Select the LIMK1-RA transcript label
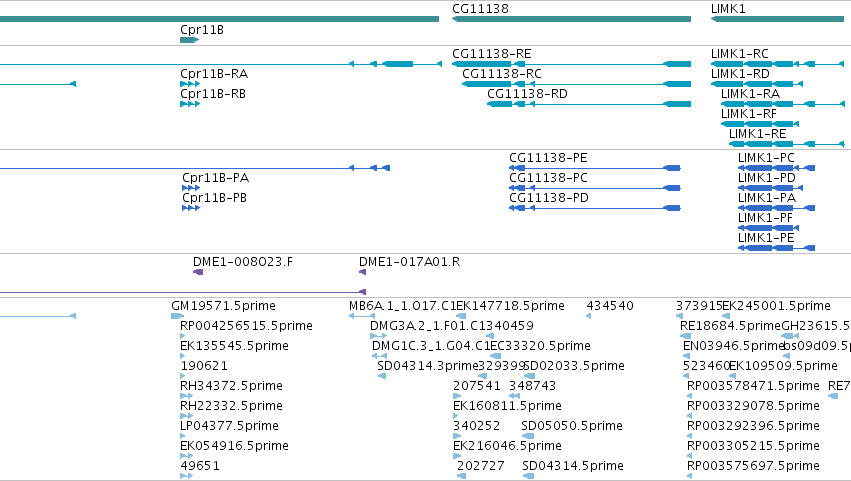The width and height of the screenshot is (851, 481). click(750, 94)
